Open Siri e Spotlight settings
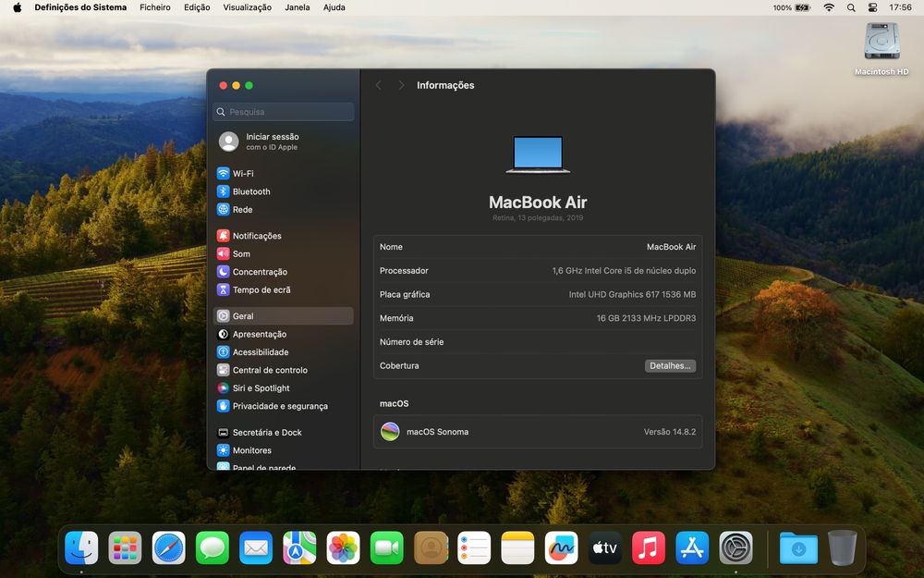This screenshot has width=924, height=578. (284, 388)
